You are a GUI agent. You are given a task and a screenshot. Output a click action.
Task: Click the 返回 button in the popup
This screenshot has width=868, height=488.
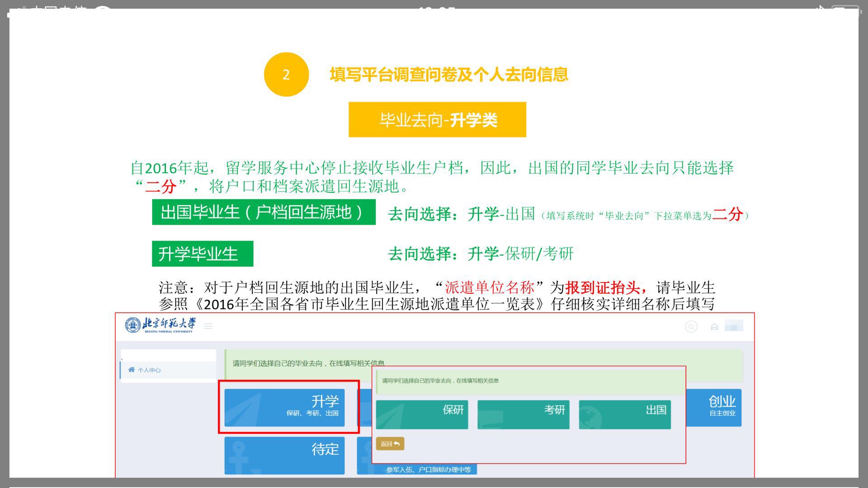389,444
